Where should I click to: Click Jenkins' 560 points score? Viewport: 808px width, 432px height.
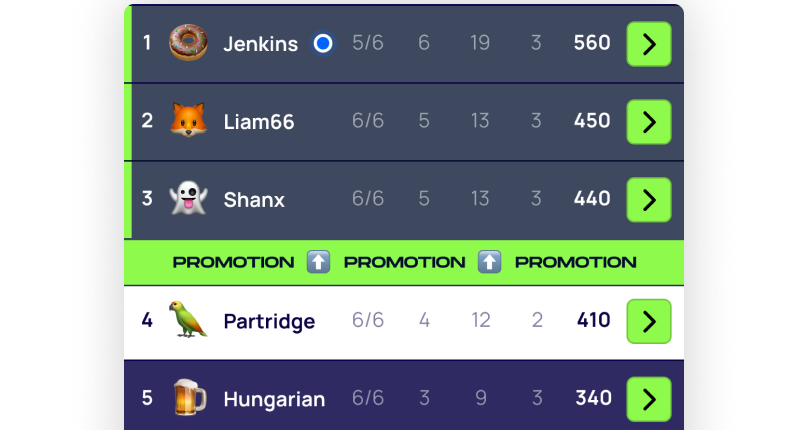592,43
